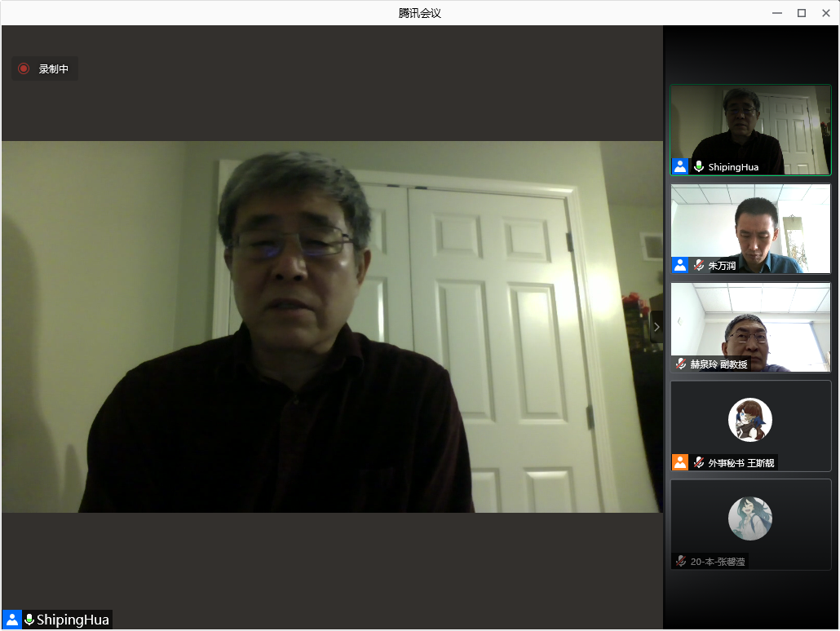Toggle the muted mic icon of 20-本-张馨滢
The image size is (840, 631).
tap(681, 561)
